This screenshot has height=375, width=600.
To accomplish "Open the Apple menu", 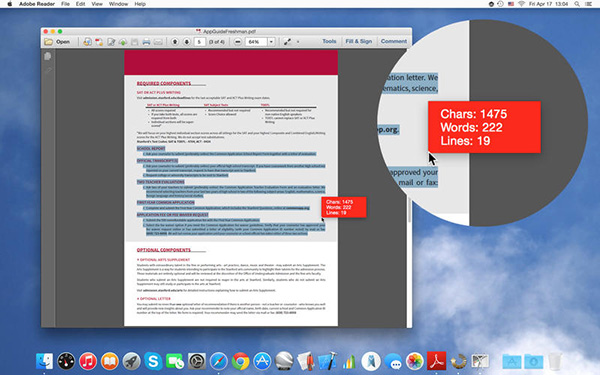I will 10,4.
